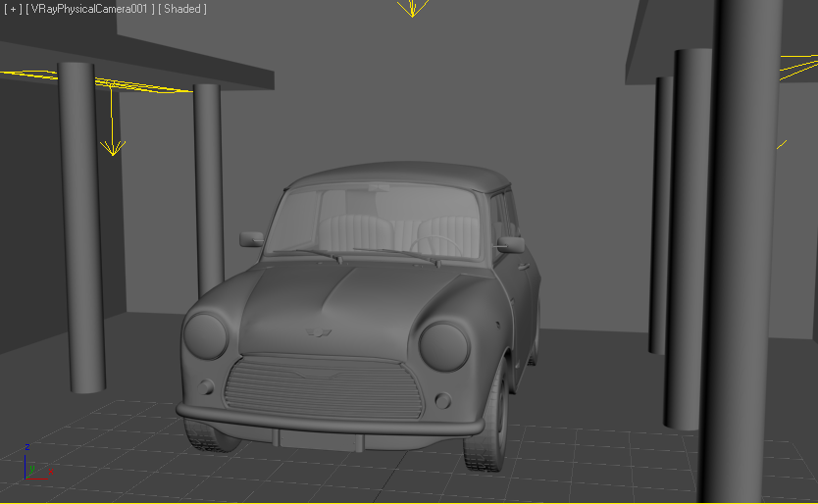Open the Shaded display mode menu
The image size is (818, 504).
182,9
